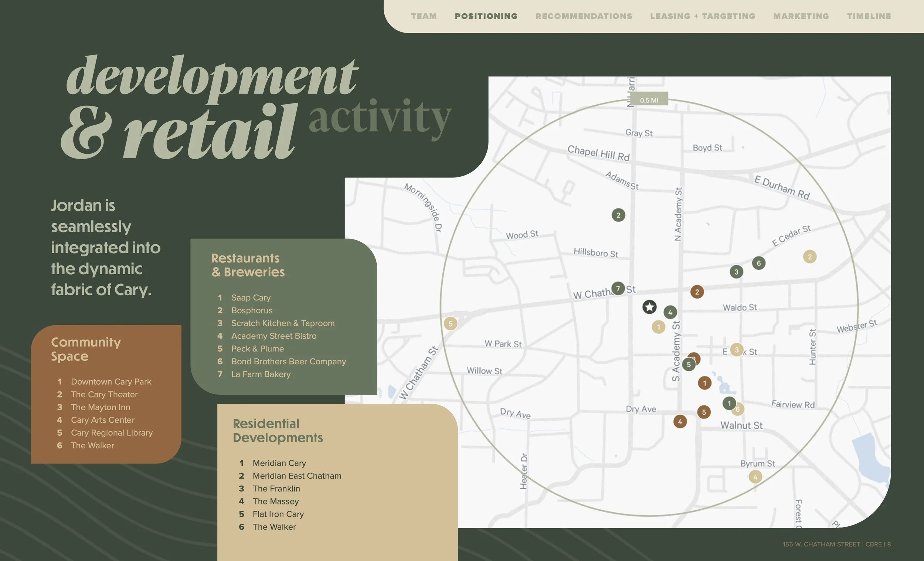The image size is (924, 561).
Task: Select 'Cary Arts Center' entry
Action: pos(103,419)
